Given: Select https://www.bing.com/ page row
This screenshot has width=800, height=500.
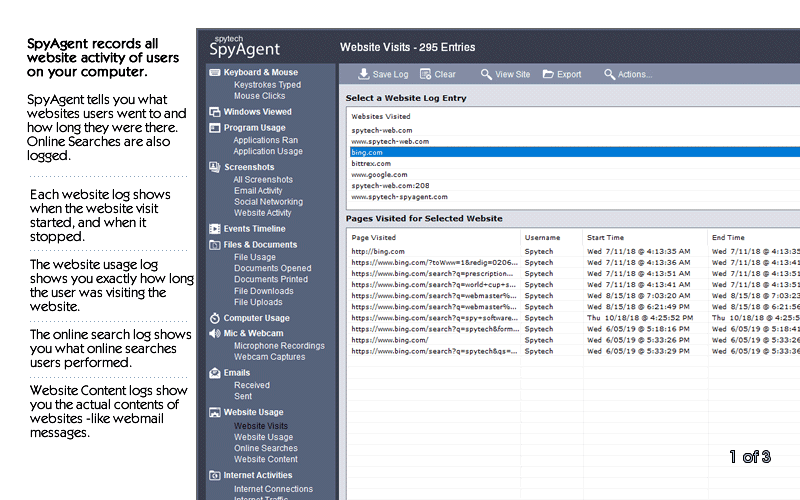Looking at the screenshot, I should coord(575,340).
